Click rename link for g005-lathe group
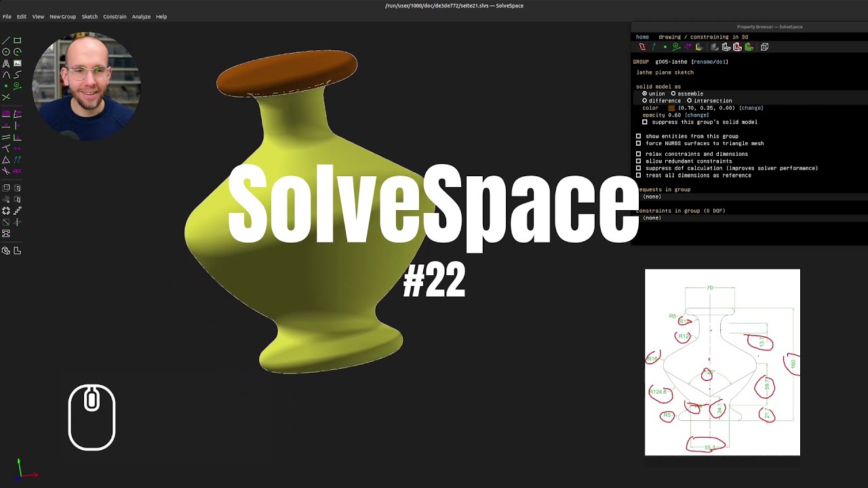This screenshot has width=868, height=488. (x=703, y=62)
